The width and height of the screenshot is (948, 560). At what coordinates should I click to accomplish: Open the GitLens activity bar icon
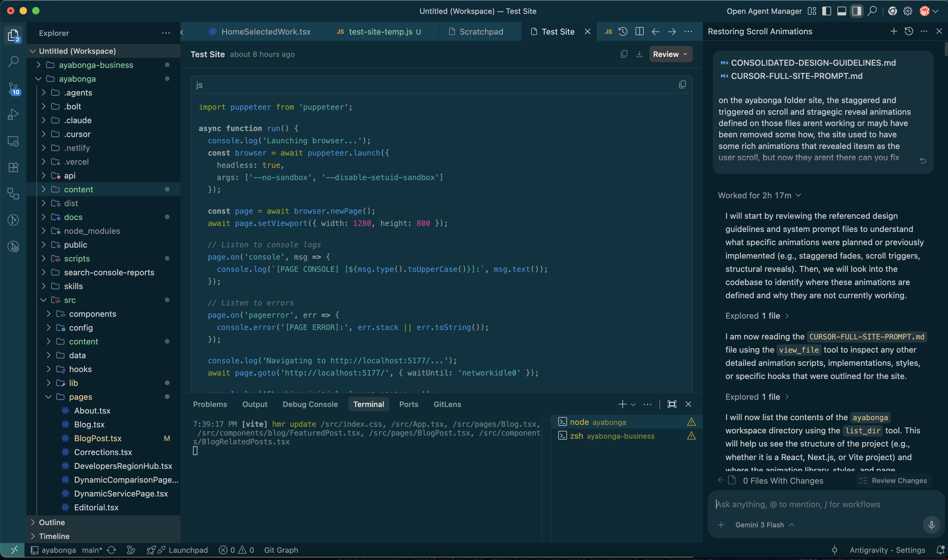tap(13, 220)
